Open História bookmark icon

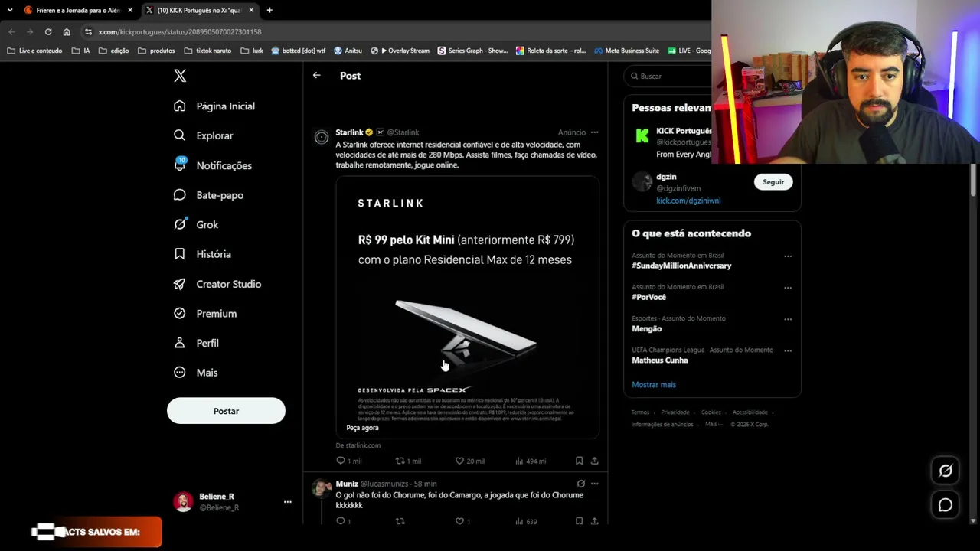tap(179, 253)
